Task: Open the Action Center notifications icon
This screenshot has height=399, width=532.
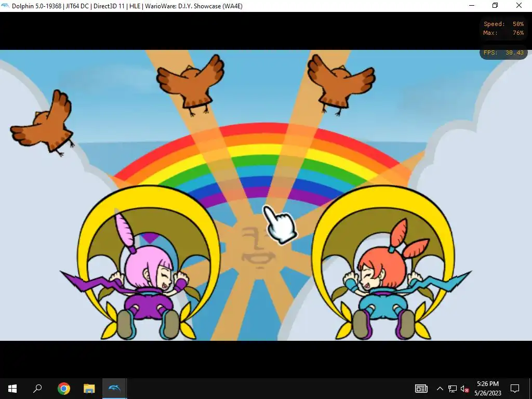Action: [515, 389]
